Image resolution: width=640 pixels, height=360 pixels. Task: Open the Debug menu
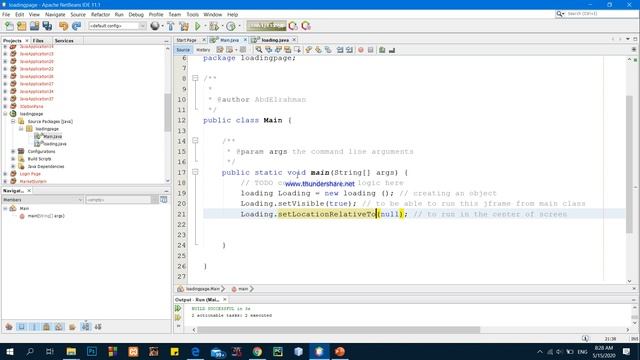point(136,14)
